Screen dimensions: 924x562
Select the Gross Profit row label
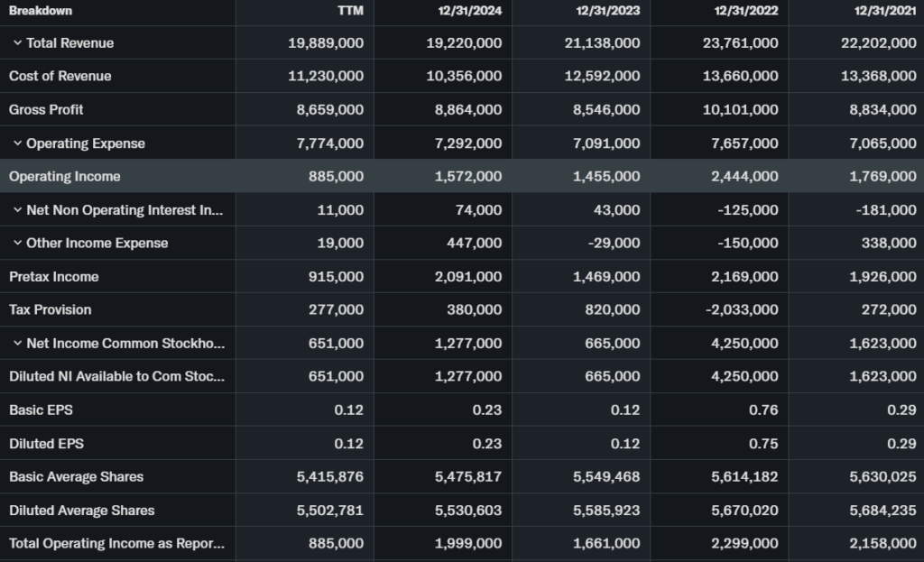[46, 110]
